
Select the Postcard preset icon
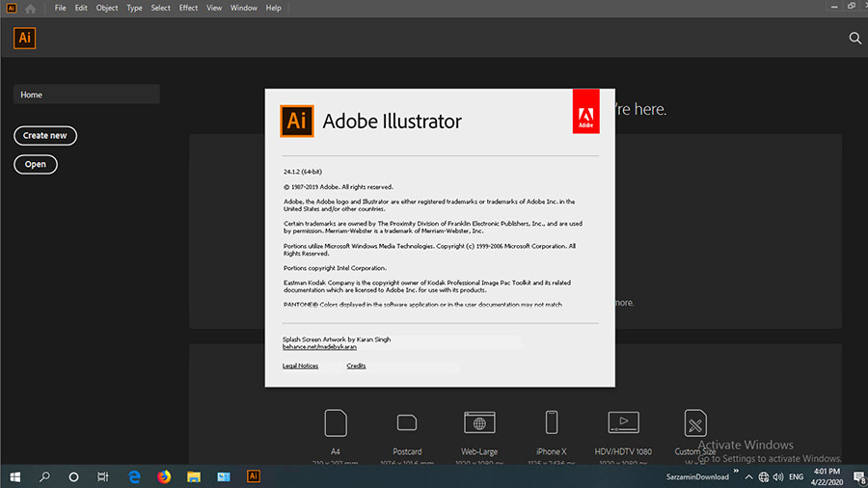(407, 422)
